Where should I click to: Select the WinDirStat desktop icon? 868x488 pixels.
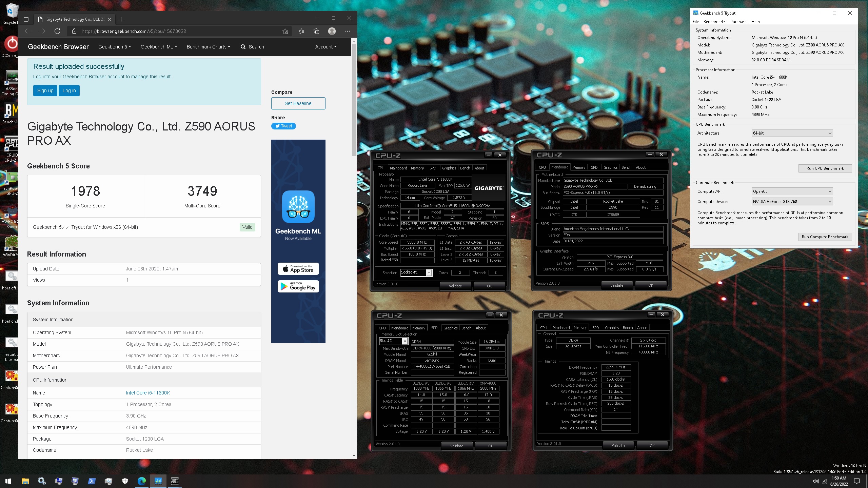pos(10,246)
